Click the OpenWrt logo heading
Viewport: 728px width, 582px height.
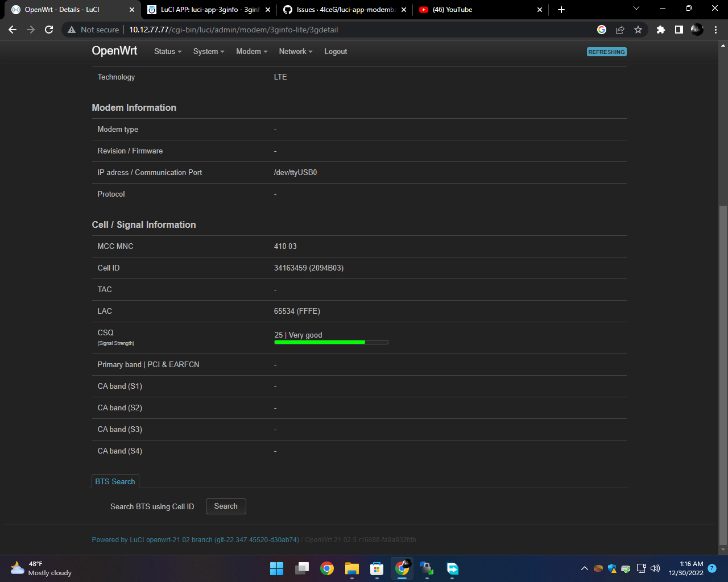114,51
